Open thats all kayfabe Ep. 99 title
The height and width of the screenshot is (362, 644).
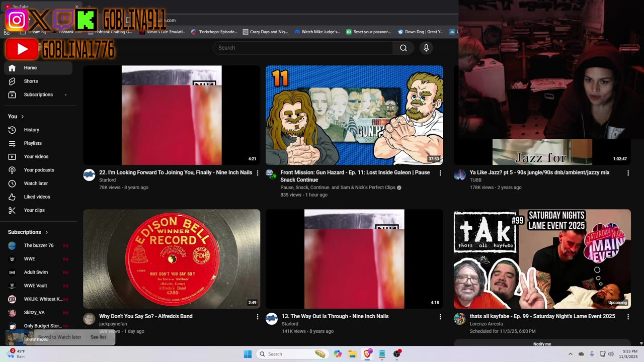coord(542,316)
